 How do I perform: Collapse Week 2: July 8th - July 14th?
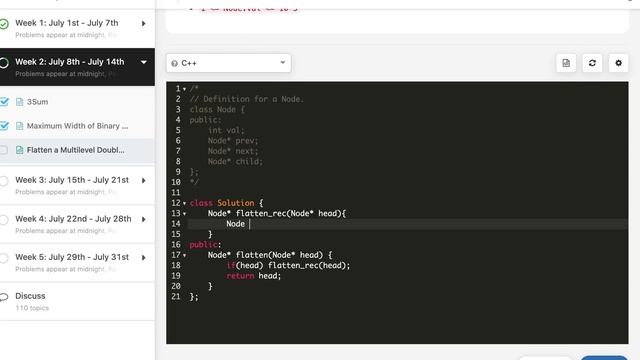click(144, 62)
